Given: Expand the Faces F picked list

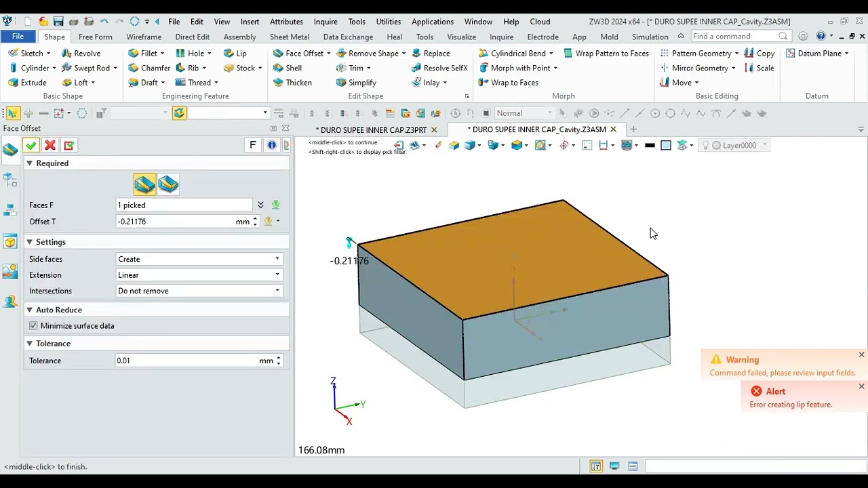Looking at the screenshot, I should [260, 205].
